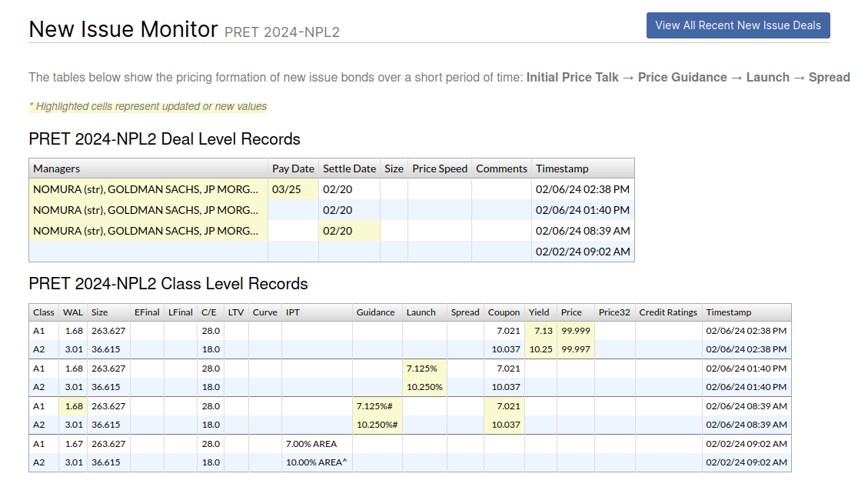Select the 10.250%# guidance cell
Screen dimensions: 868x487
pyautogui.click(x=376, y=425)
